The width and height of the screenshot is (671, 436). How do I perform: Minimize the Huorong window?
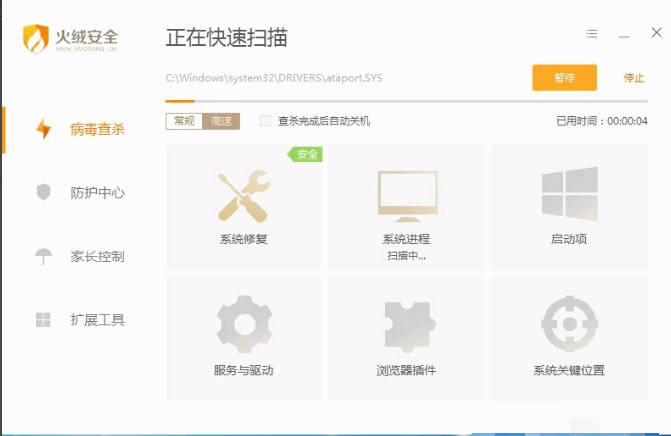624,36
